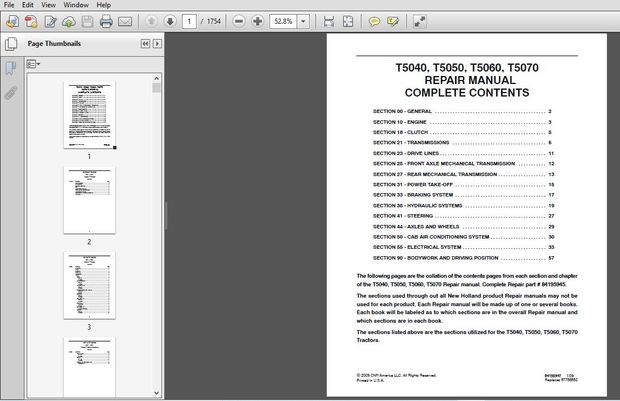Click the upload to cloud icon

coord(69,21)
